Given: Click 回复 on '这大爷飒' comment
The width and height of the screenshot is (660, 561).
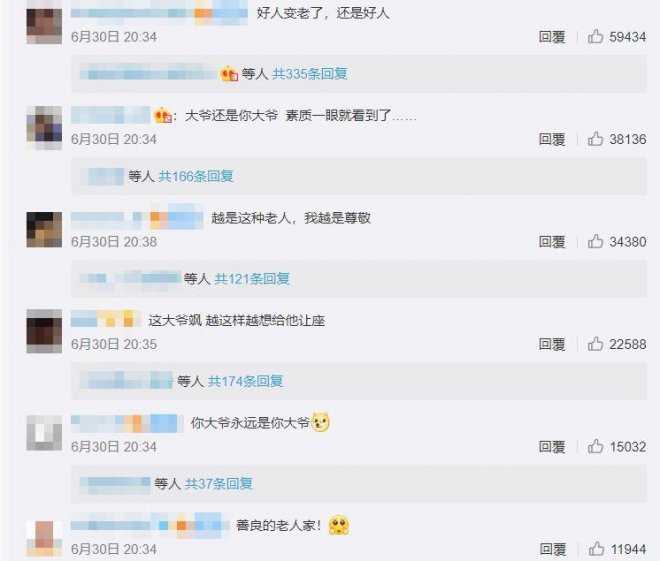Looking at the screenshot, I should click(552, 344).
